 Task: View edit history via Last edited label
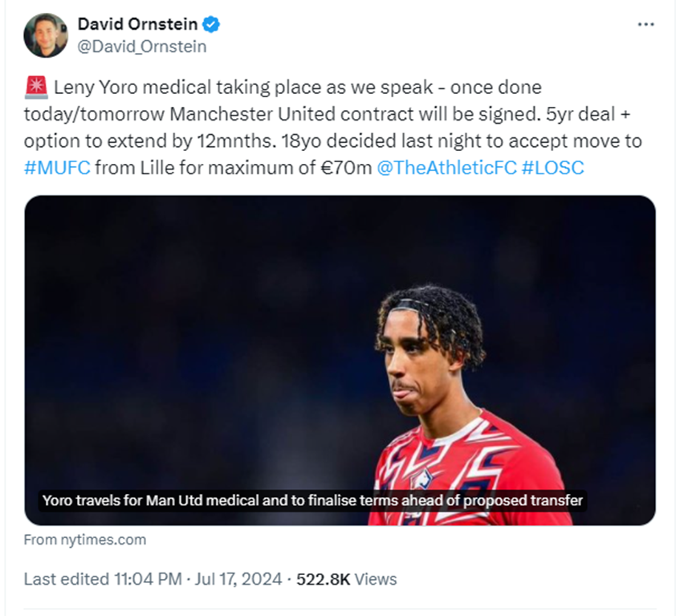(67, 579)
